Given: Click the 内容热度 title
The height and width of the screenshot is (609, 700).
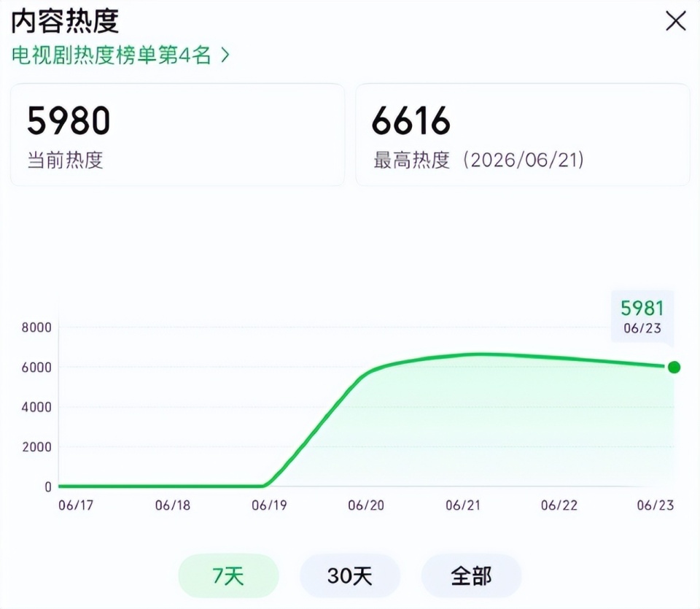Looking at the screenshot, I should [x=65, y=21].
